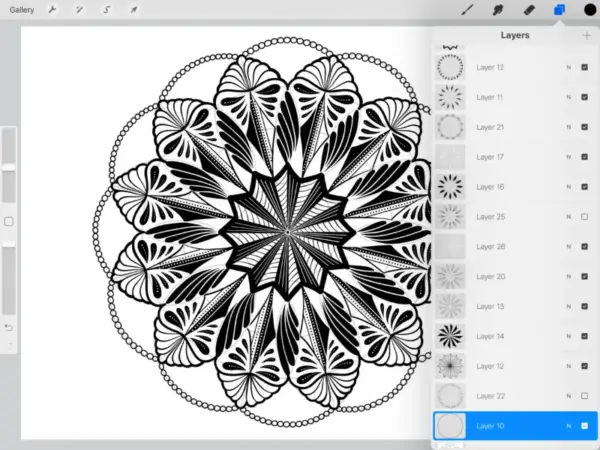Select the "Layer 16" name
Image resolution: width=600 pixels, height=450 pixels.
click(x=490, y=187)
